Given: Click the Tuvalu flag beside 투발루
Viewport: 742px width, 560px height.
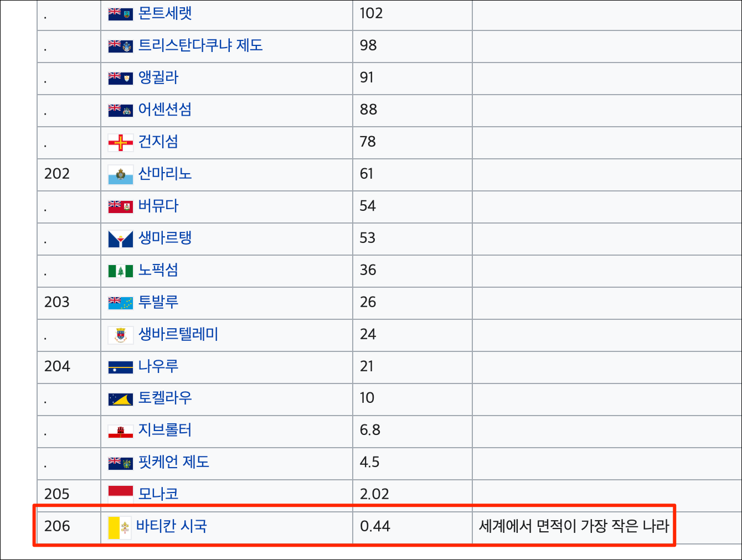Looking at the screenshot, I should [x=121, y=303].
